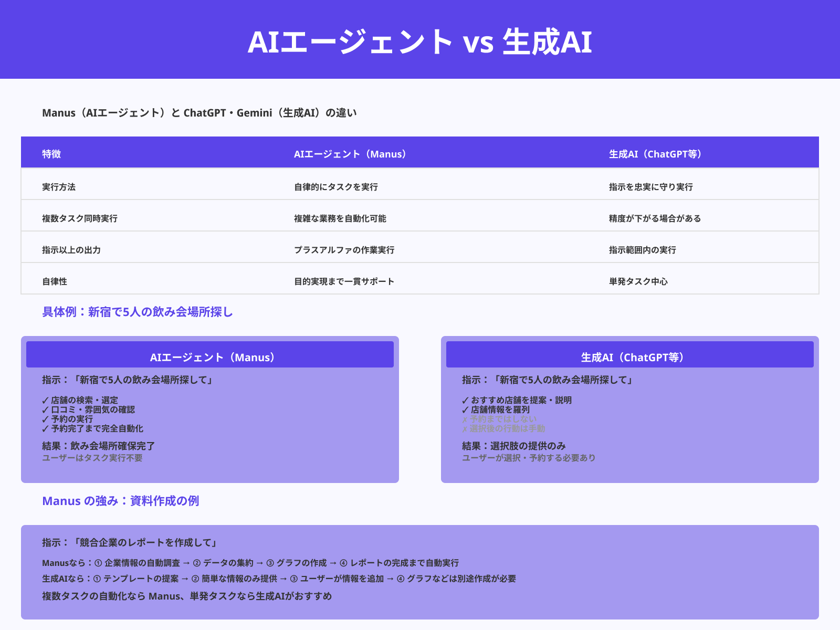Click the checkmark beside 予約完了まで完全自動化

click(x=45, y=428)
